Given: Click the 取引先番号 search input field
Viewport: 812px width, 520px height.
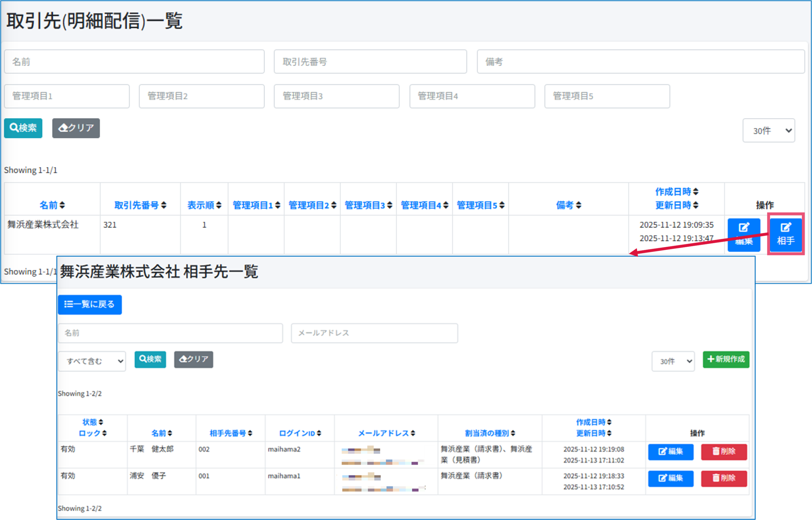Looking at the screenshot, I should pos(370,62).
